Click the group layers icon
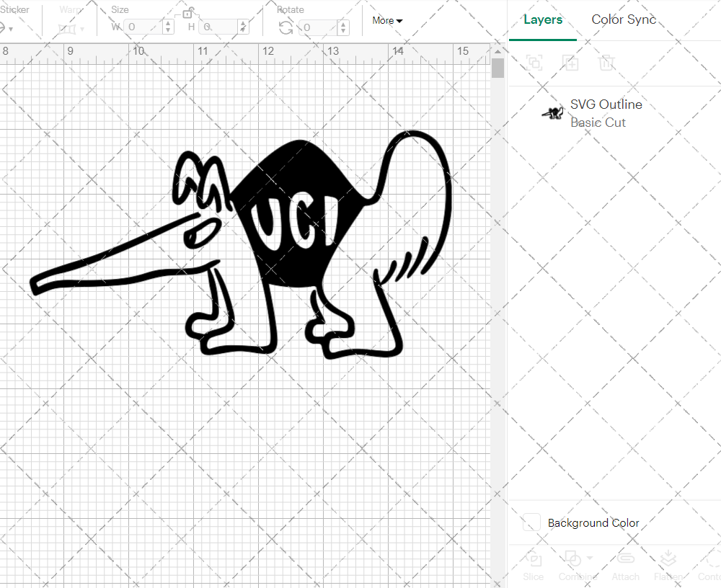 coord(534,63)
